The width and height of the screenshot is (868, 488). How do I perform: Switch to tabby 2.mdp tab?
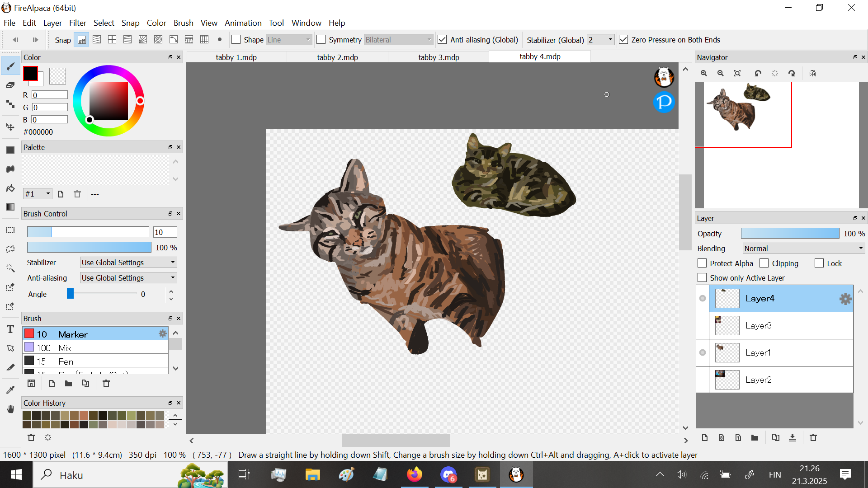337,57
